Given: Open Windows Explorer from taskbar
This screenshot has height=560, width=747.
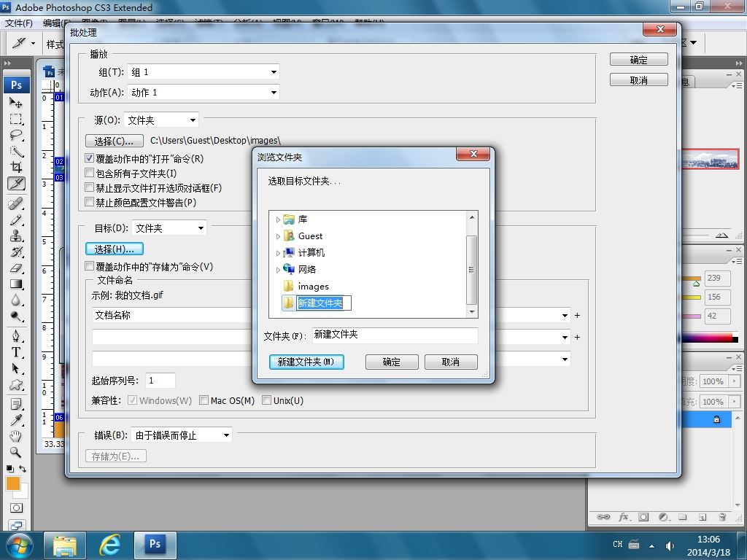Looking at the screenshot, I should 65,545.
